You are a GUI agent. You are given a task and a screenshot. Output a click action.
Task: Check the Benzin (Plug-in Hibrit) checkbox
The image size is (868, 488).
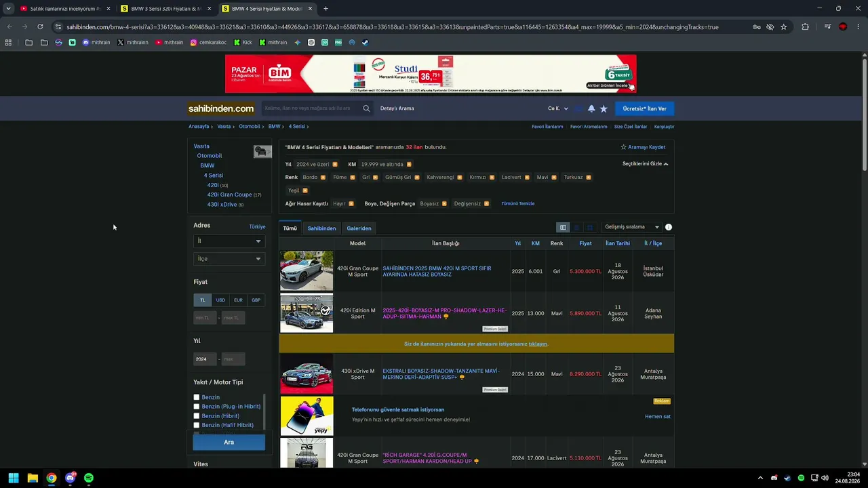(197, 407)
